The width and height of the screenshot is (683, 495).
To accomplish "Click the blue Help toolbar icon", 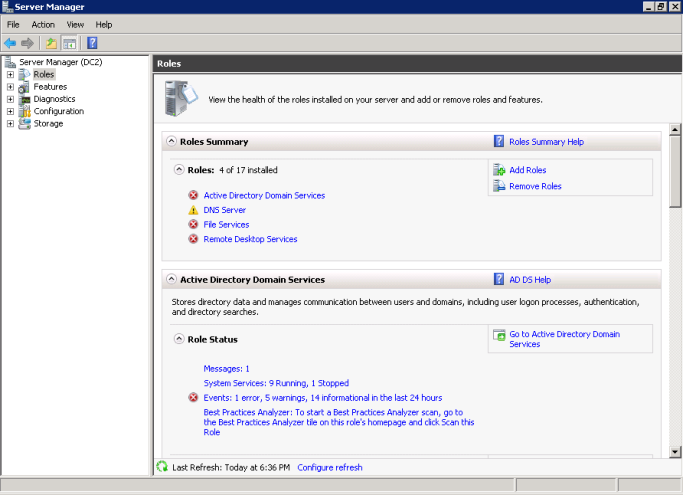I will (x=92, y=43).
